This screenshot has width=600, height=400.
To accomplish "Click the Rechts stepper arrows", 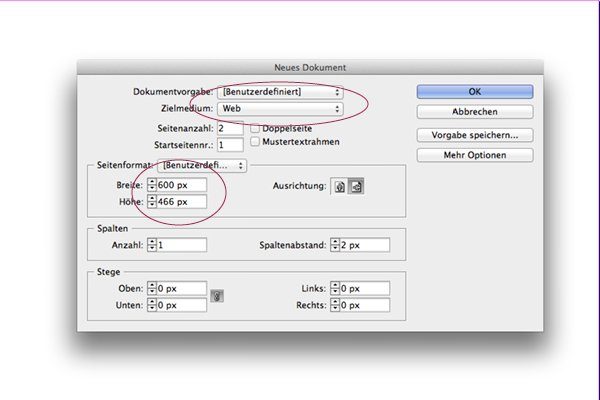I will (x=335, y=305).
